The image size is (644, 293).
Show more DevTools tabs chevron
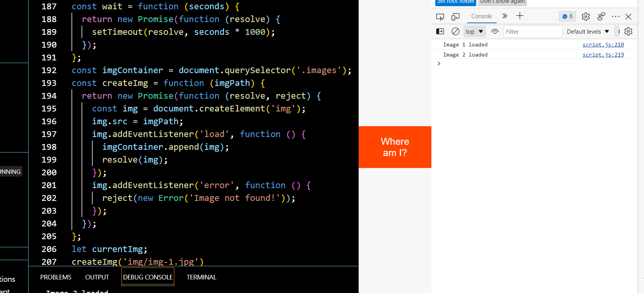[504, 16]
